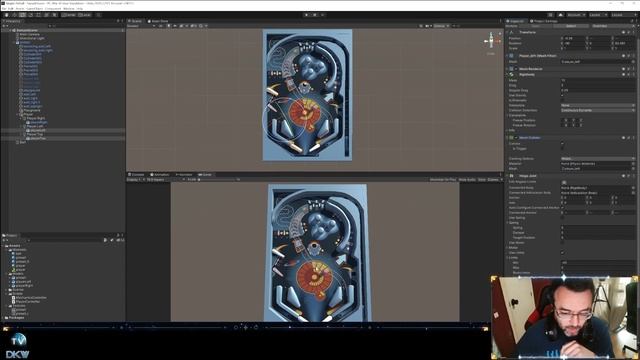
Task: Toggle the Use Spring checkbox in Hinge Joint
Action: point(563,218)
